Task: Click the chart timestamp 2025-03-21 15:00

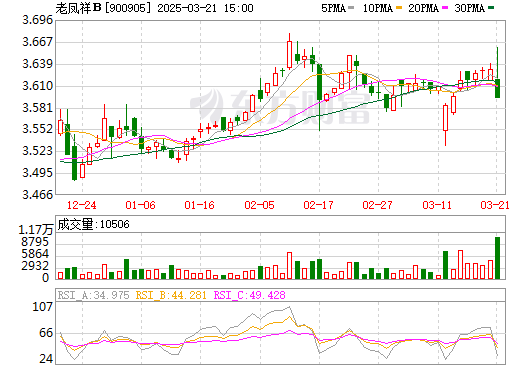Action: tap(205, 8)
